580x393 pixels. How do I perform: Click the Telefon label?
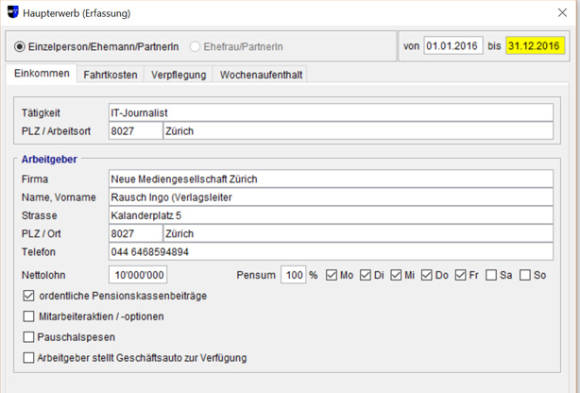click(x=38, y=252)
